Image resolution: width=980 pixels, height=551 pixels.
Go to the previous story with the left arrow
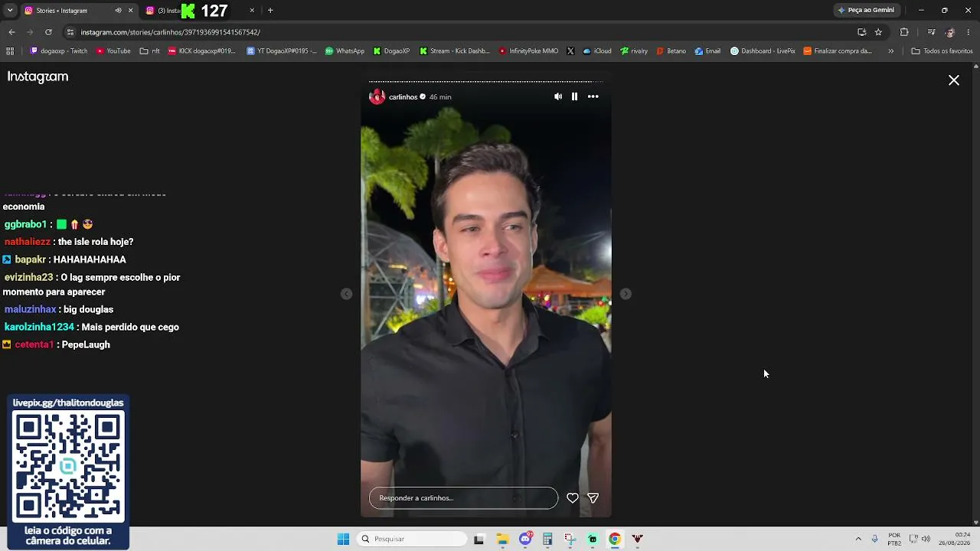click(x=347, y=294)
